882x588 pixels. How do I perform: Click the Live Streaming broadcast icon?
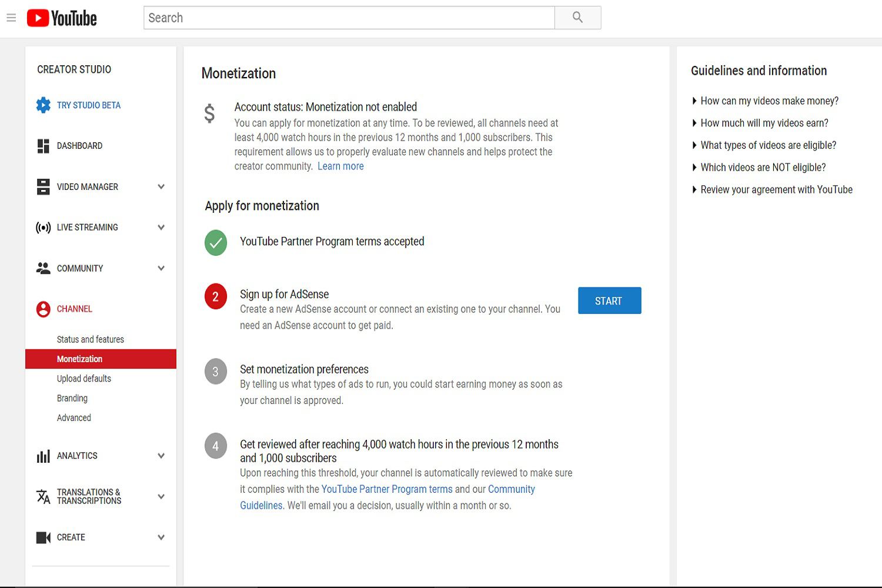[x=43, y=228]
